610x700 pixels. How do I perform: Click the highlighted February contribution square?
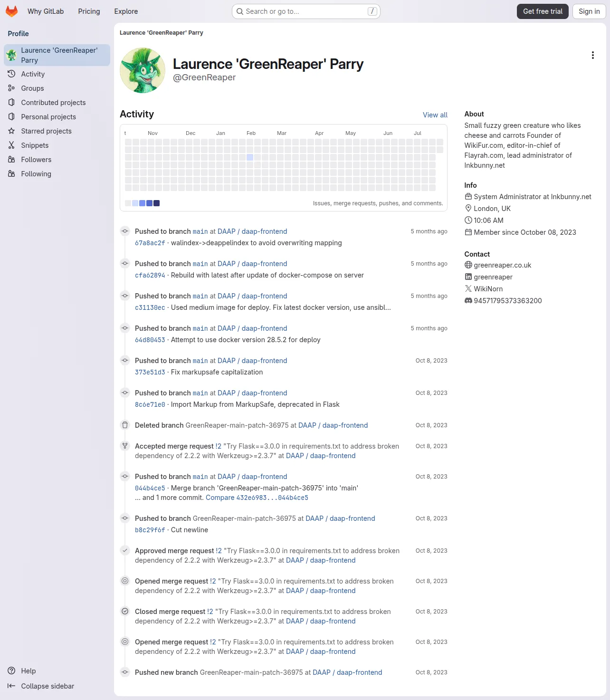click(250, 157)
